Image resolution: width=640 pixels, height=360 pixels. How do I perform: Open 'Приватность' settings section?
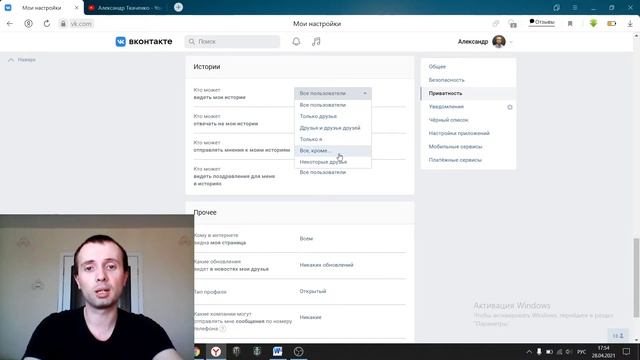468,93
